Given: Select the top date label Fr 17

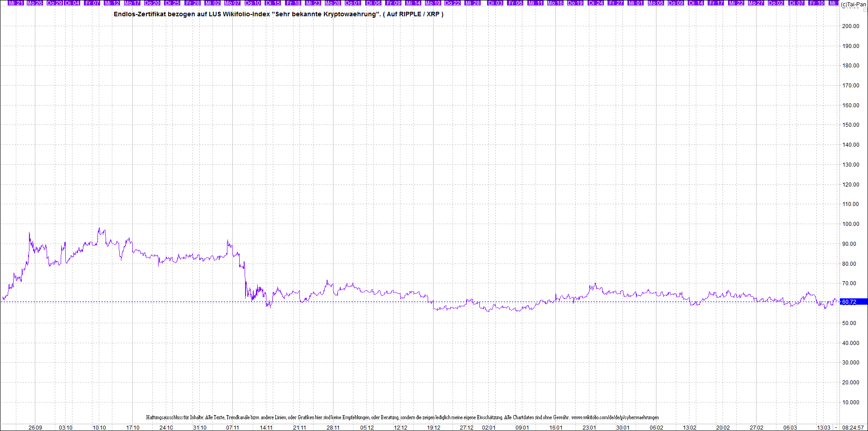Looking at the screenshot, I should pyautogui.click(x=716, y=3).
